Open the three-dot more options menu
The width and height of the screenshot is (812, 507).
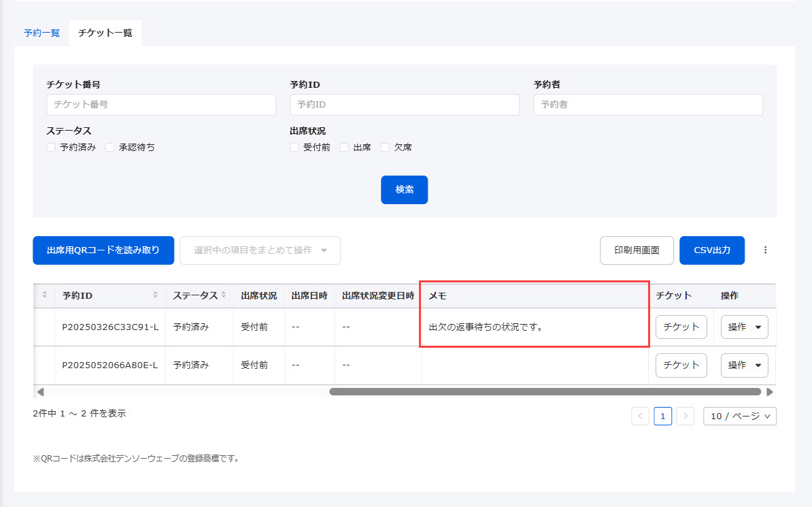(765, 250)
